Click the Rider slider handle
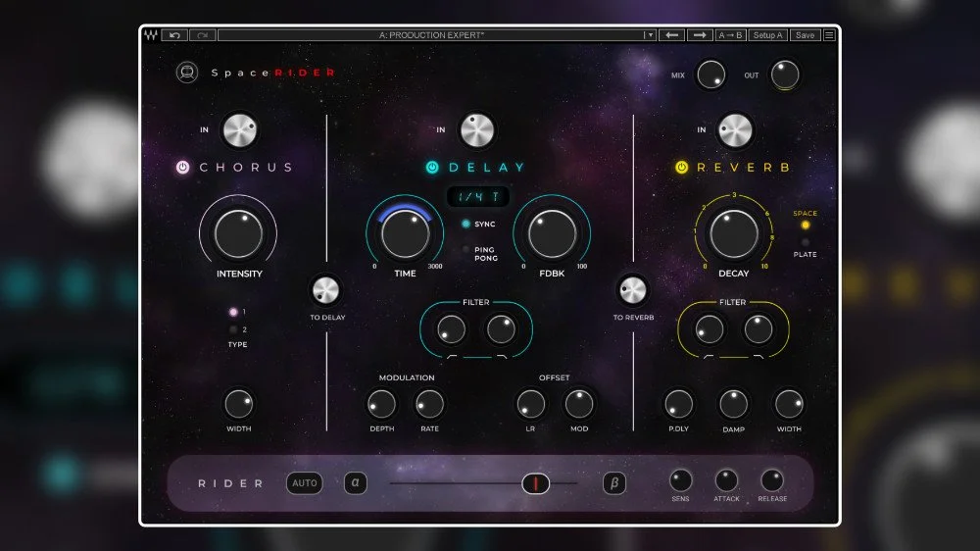980x551 pixels. [x=536, y=483]
